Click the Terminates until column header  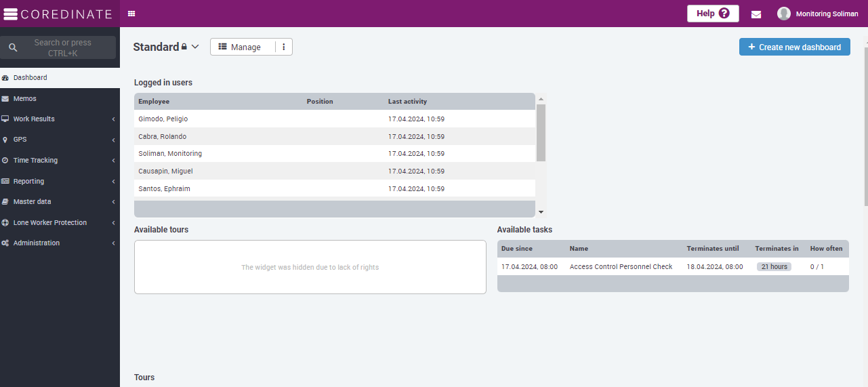(x=713, y=249)
